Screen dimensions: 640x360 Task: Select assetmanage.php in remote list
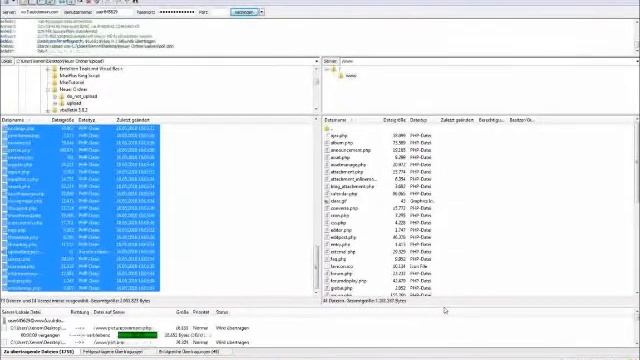tap(348, 165)
